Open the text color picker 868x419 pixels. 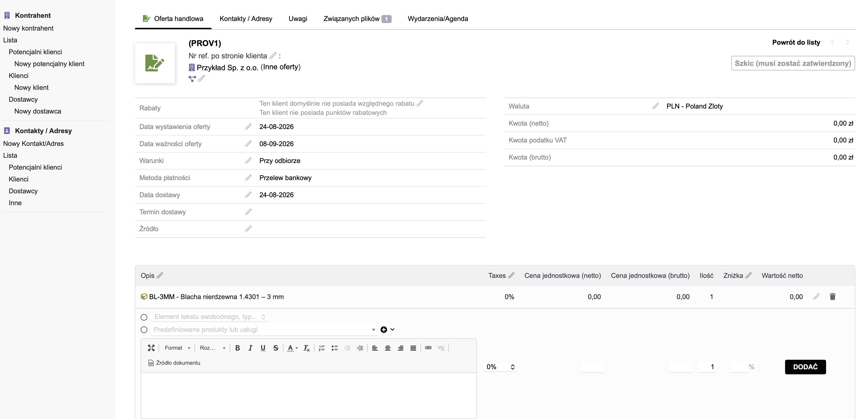[292, 348]
